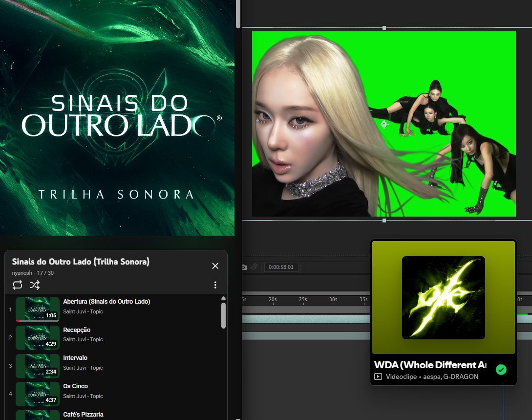Open Saint Juvi - Topic under Intervalo
Image resolution: width=532 pixels, height=420 pixels.
pos(83,368)
